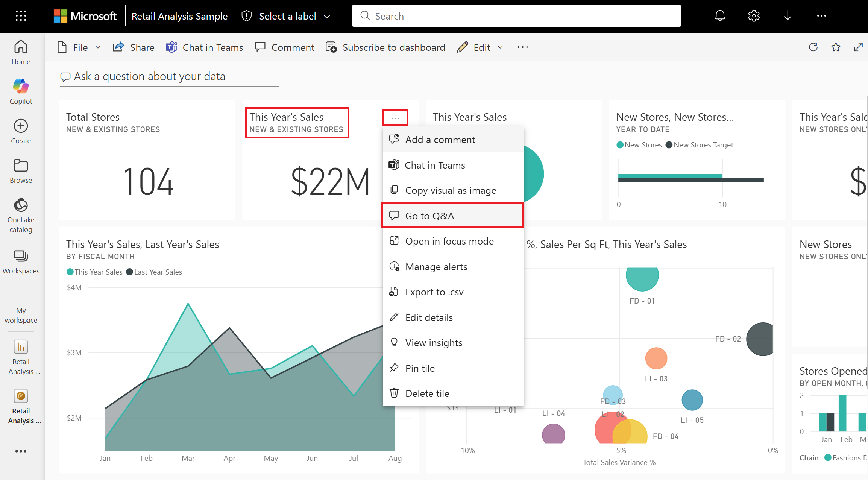Open the notifications bell icon
The width and height of the screenshot is (868, 480).
click(720, 16)
